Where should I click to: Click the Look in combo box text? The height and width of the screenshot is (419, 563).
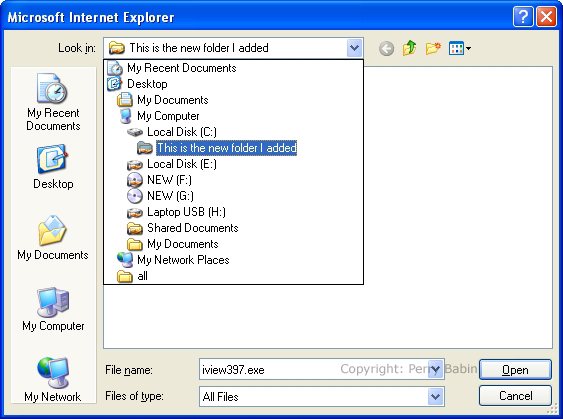pyautogui.click(x=199, y=48)
